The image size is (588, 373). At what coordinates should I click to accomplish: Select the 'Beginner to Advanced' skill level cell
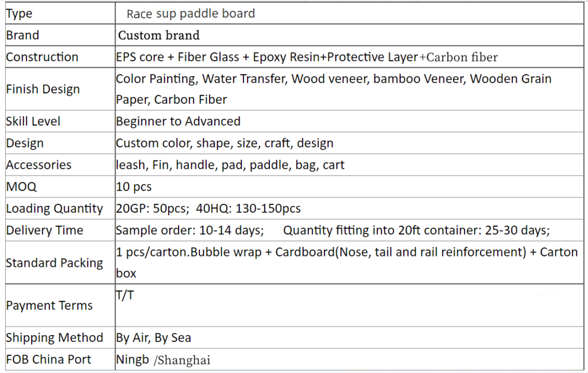click(x=178, y=122)
